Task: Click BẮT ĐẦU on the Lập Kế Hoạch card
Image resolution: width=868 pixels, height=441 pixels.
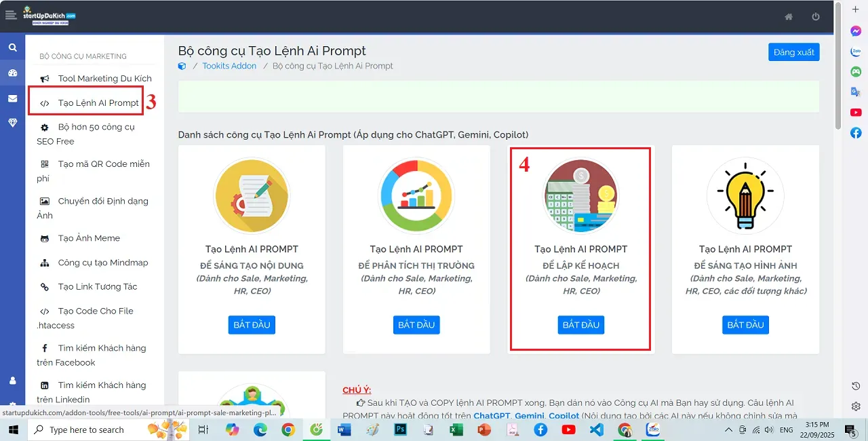Action: coord(580,325)
